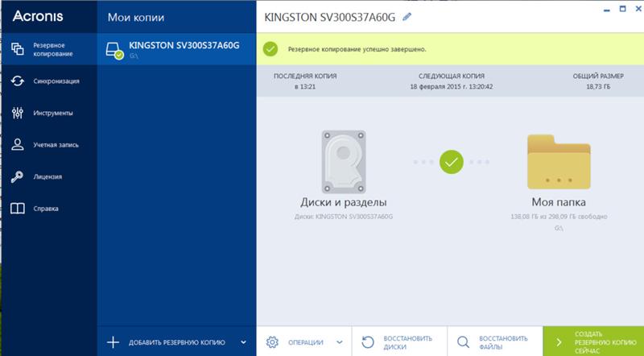Image resolution: width=644 pixels, height=356 pixels.
Task: Click the Общий размер value 18,73 ГБ
Action: [598, 87]
